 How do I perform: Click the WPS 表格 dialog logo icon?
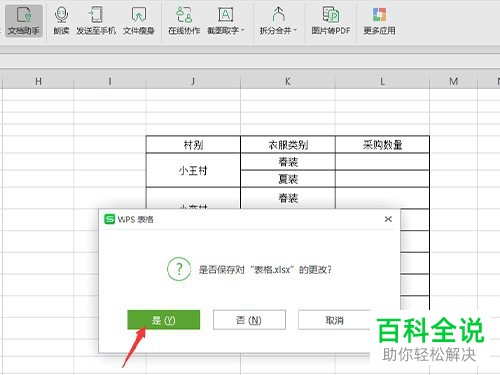pos(109,219)
